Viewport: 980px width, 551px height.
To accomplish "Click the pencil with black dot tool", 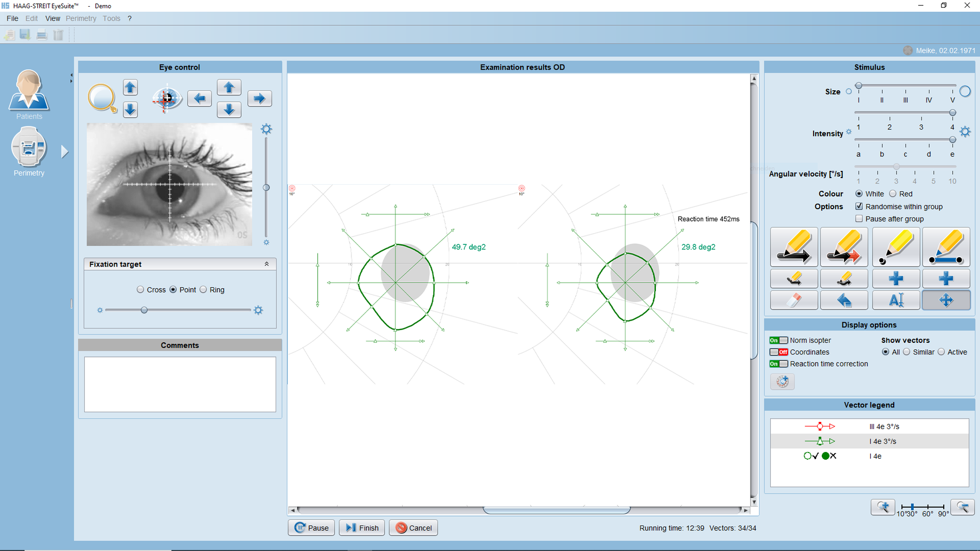I will pyautogui.click(x=895, y=247).
